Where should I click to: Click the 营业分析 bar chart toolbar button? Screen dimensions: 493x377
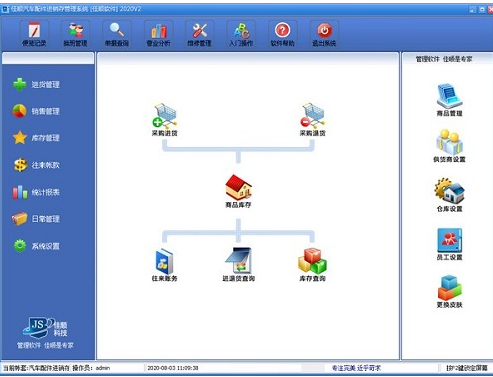point(158,34)
